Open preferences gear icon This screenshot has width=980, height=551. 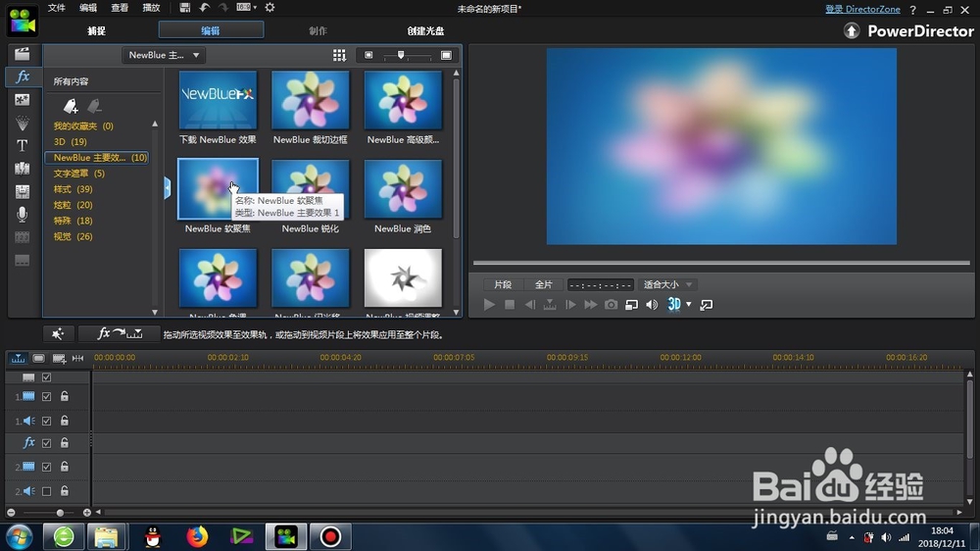270,8
